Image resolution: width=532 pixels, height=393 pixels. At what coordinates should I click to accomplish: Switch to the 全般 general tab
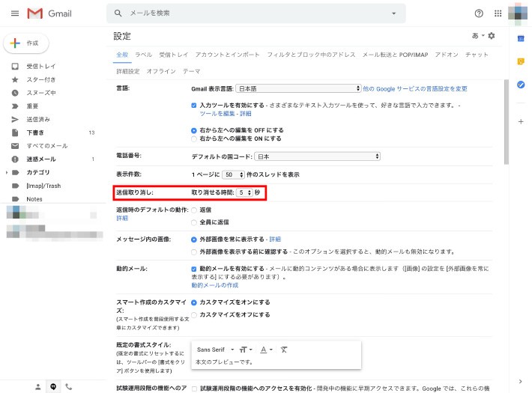122,55
